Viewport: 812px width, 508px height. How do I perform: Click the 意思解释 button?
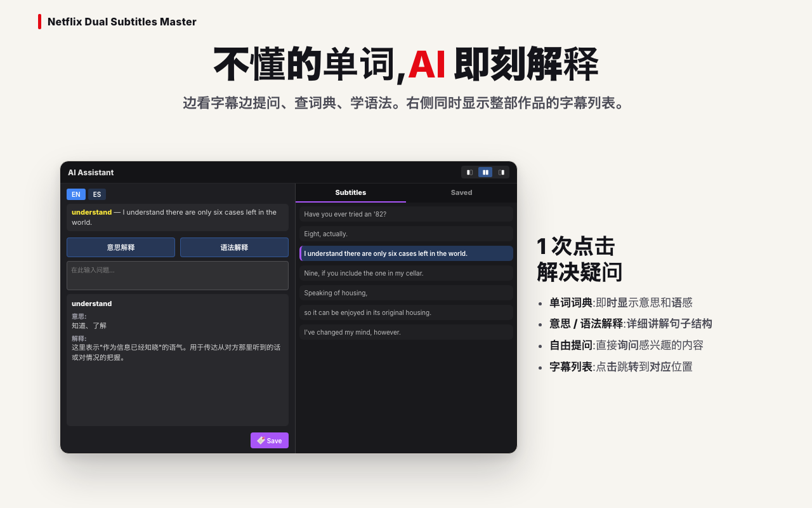[121, 248]
